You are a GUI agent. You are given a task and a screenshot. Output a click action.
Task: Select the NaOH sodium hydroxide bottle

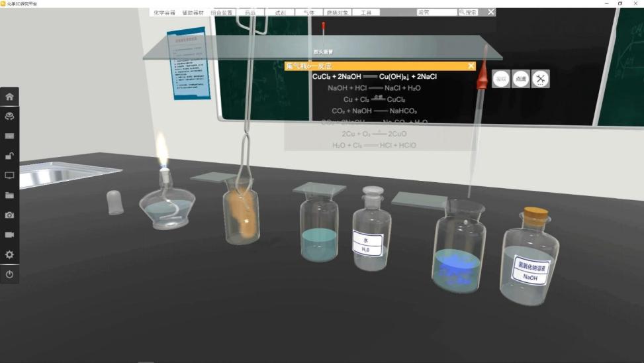tap(529, 258)
